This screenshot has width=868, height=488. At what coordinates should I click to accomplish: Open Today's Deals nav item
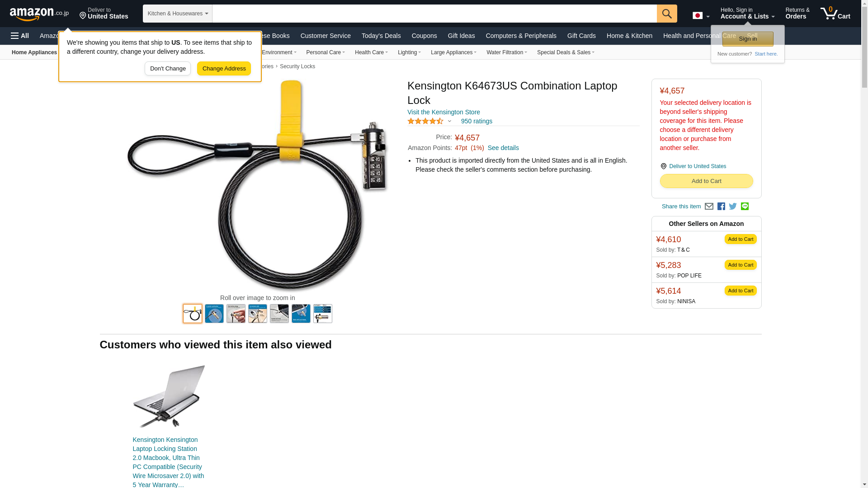pyautogui.click(x=381, y=36)
